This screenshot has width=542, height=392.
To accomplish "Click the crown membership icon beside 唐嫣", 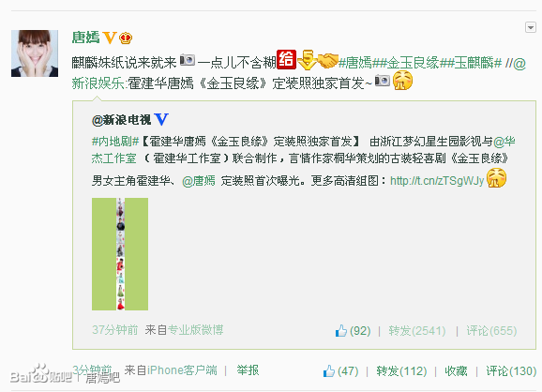I will (126, 38).
